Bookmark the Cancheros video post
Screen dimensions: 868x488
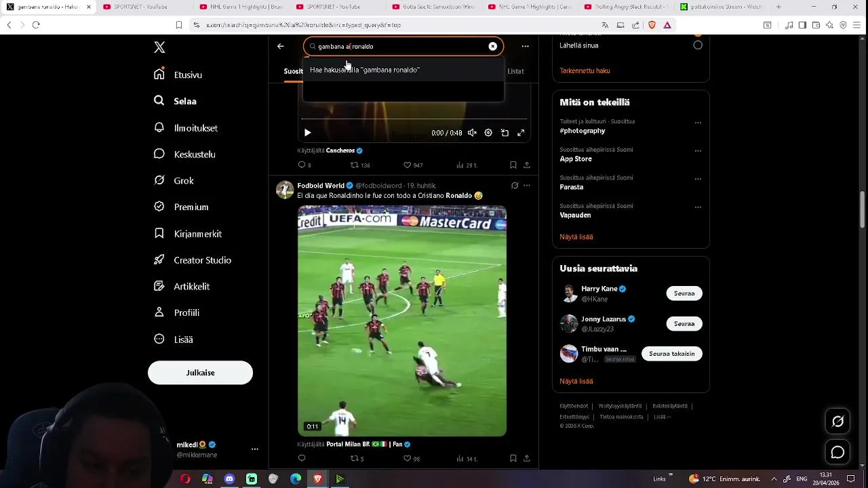pyautogui.click(x=513, y=165)
